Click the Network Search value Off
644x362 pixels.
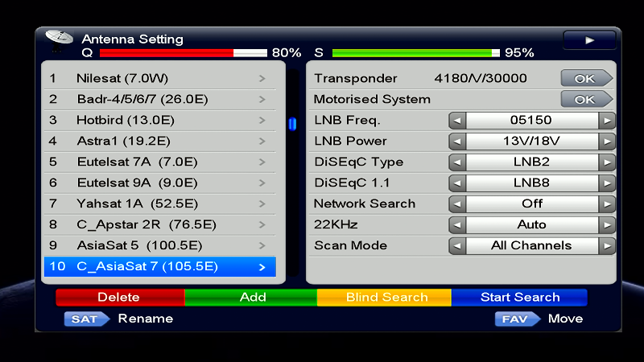click(532, 204)
